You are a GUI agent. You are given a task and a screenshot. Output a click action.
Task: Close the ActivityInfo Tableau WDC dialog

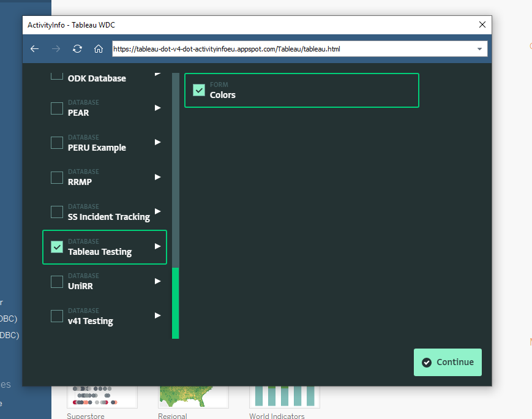(482, 25)
